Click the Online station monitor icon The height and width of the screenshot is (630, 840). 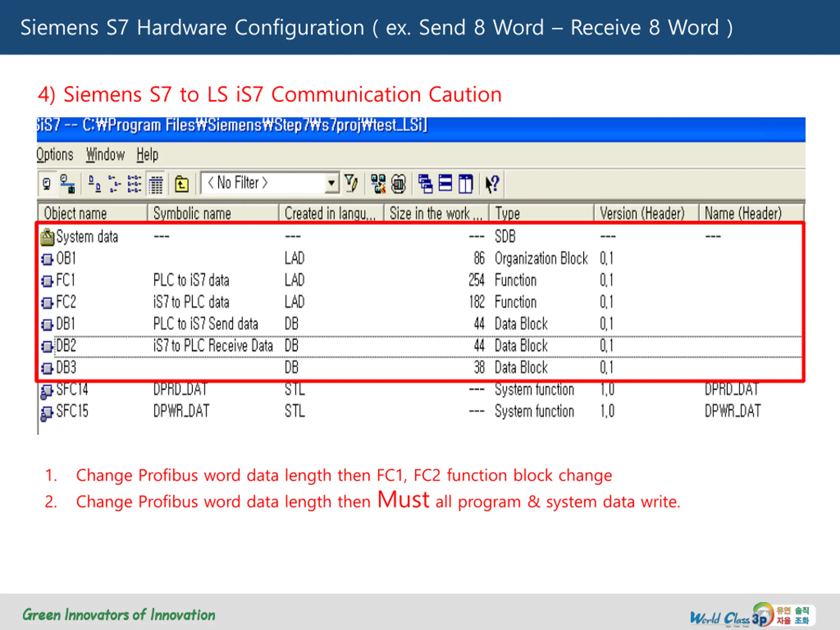coord(47,184)
